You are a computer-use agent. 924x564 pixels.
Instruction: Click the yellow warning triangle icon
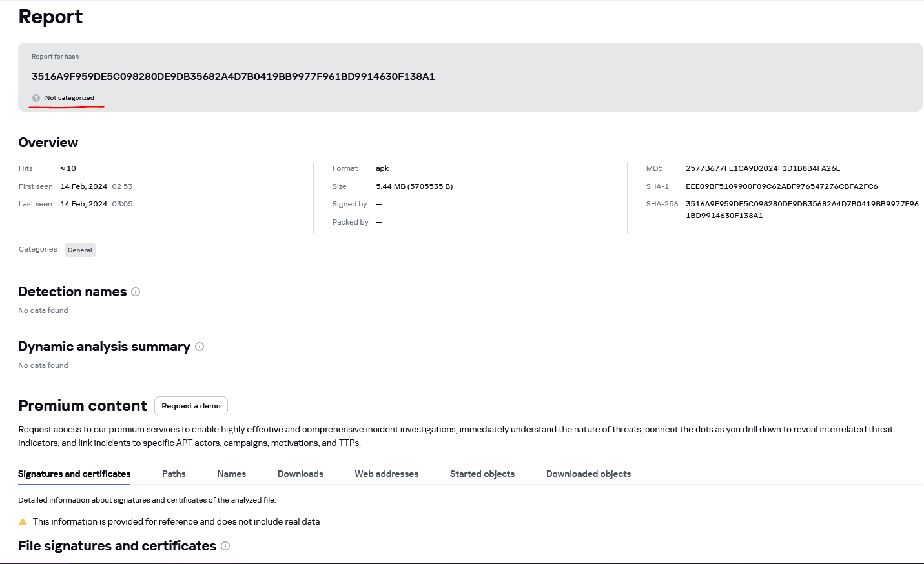pos(23,521)
